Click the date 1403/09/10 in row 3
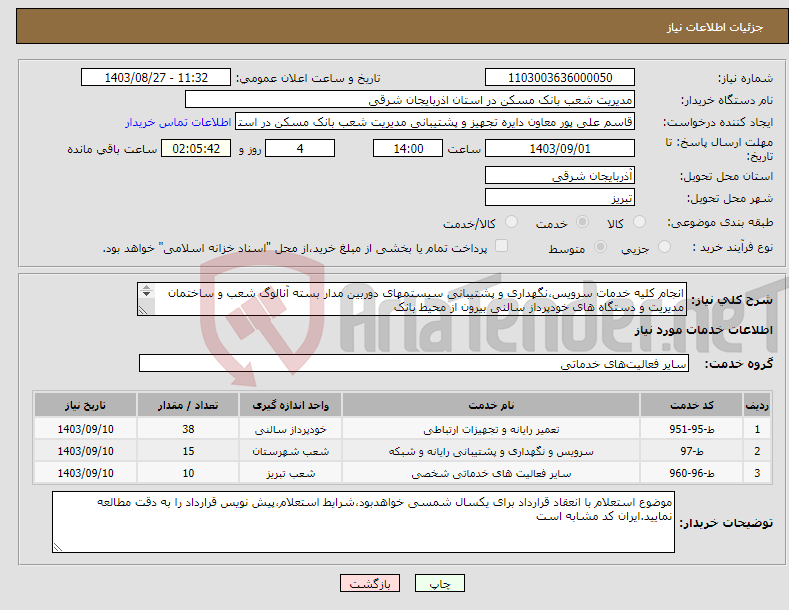 (86, 474)
